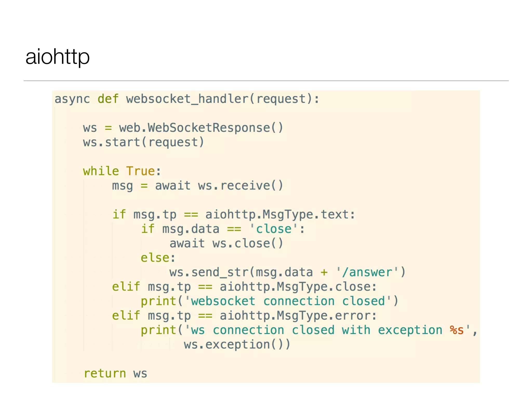The height and width of the screenshot is (399, 532).
Task: Click the while True statement
Action: tap(122, 171)
